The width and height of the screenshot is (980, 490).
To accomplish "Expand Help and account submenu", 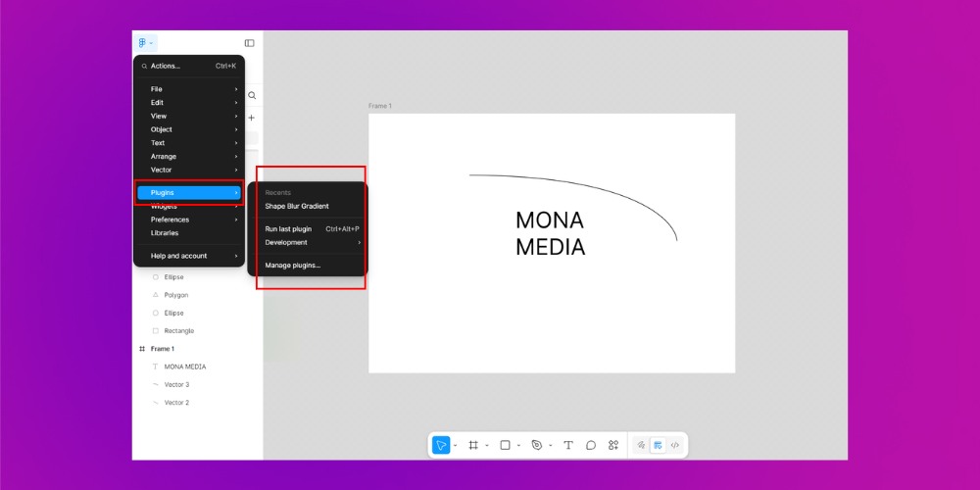I will (189, 256).
